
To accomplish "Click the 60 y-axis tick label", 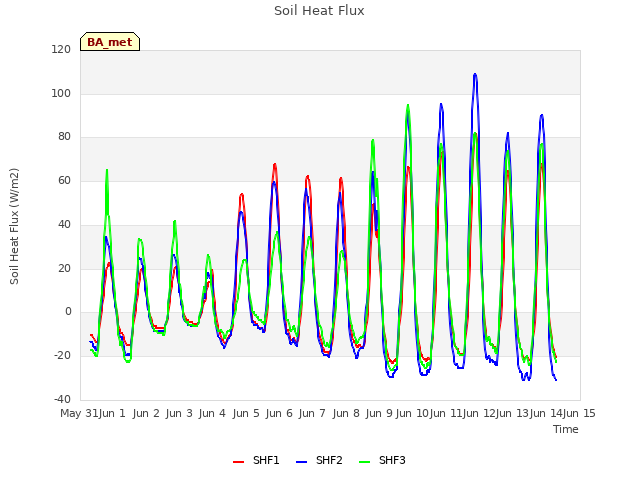I will click(x=64, y=180).
